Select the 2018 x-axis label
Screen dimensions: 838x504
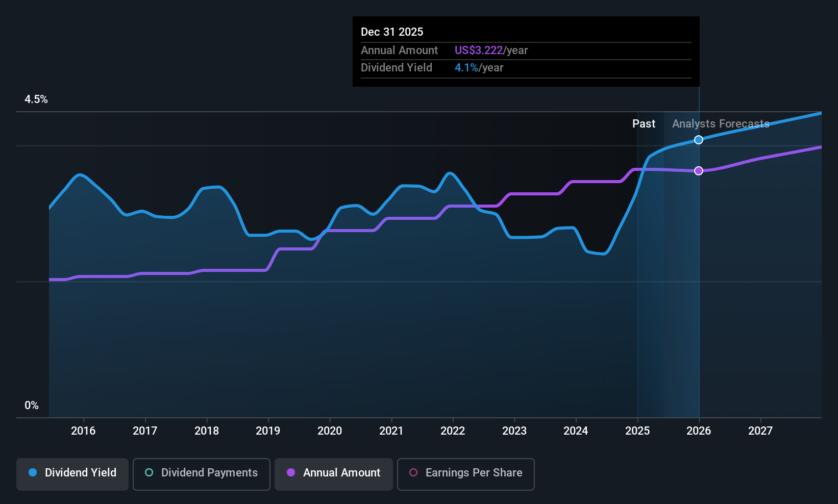pyautogui.click(x=207, y=431)
